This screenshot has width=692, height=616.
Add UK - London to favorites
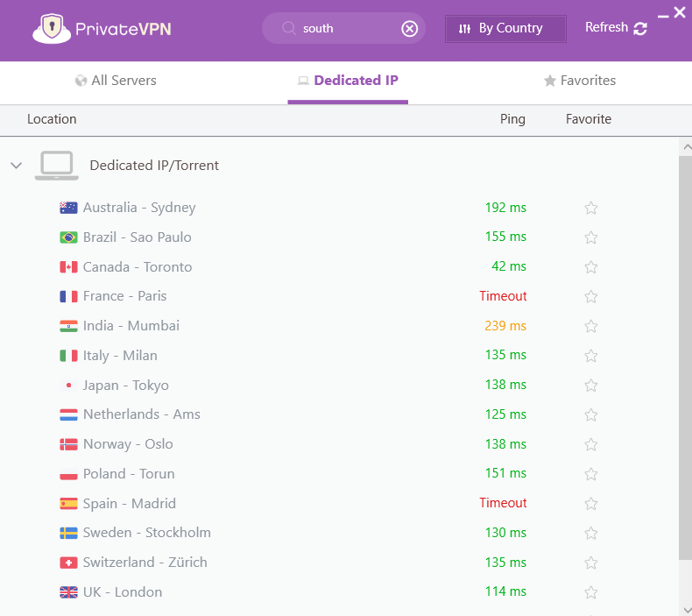(591, 592)
